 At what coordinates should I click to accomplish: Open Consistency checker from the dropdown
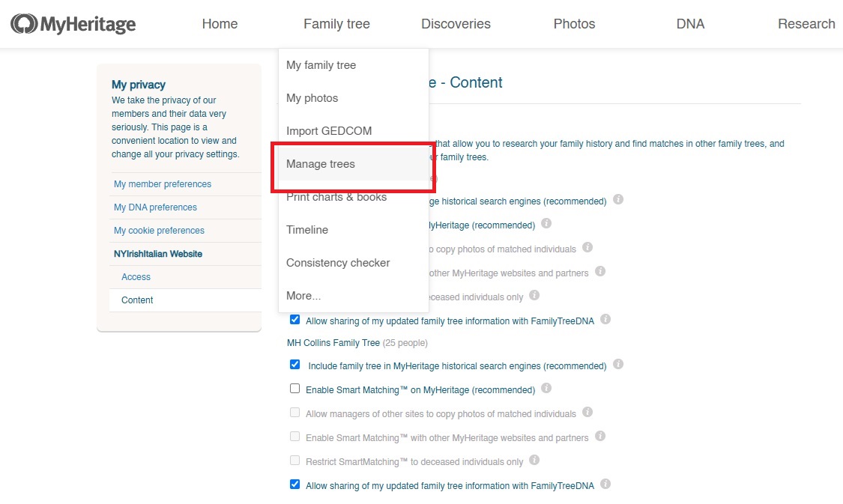pos(354,263)
